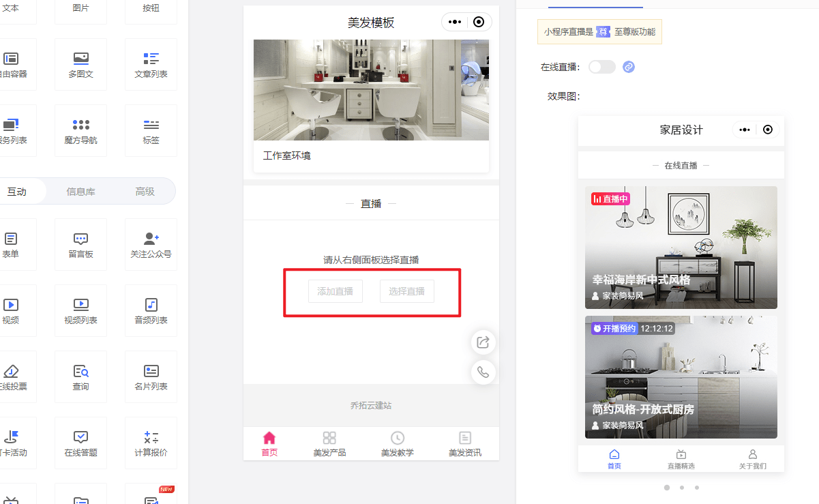
Task: Choose the 音频列表 audio list component
Action: pyautogui.click(x=151, y=310)
